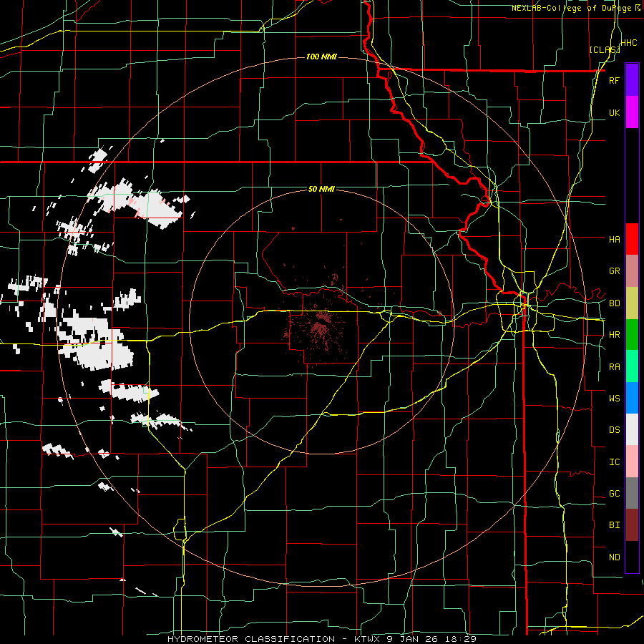
Task: Click the HHC product label
Action: pos(629,43)
